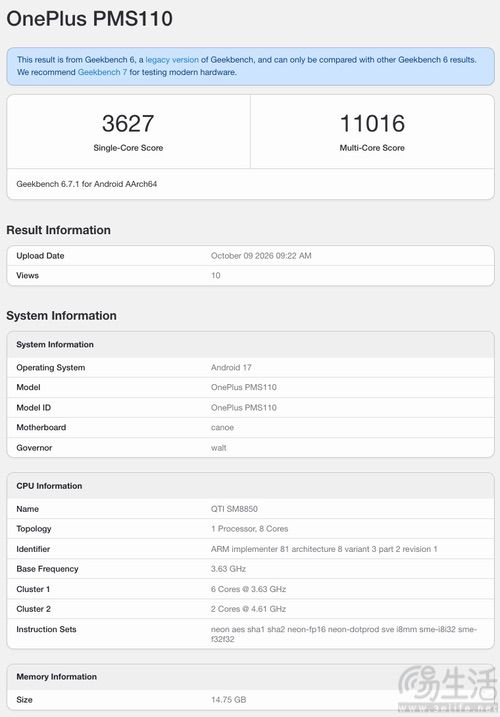
Task: Click the page title 'OnePlus PMS110'
Action: coord(90,19)
